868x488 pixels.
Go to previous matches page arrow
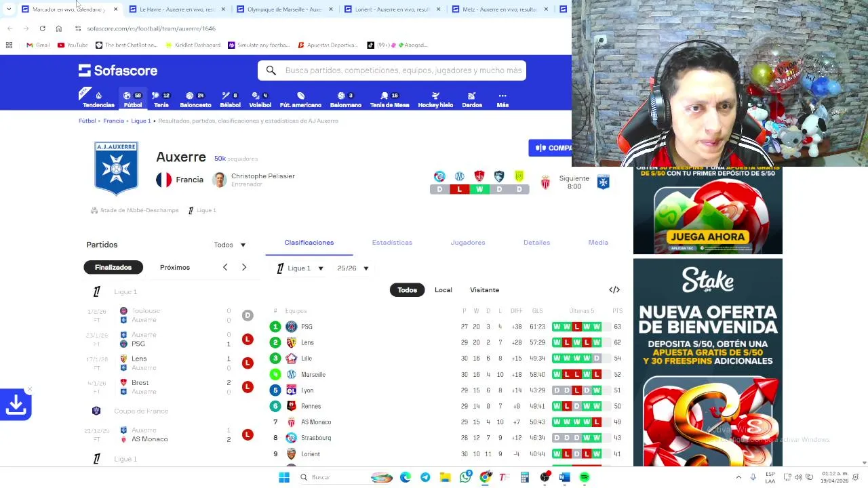coord(225,267)
